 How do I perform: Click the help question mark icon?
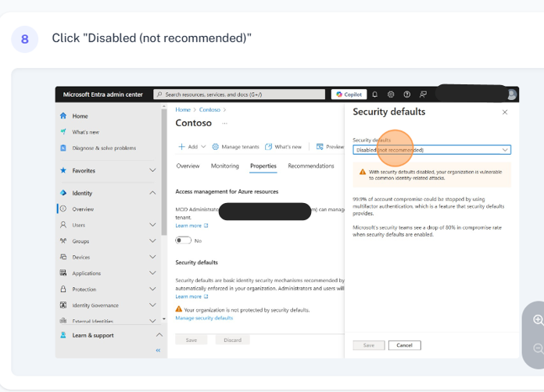pyautogui.click(x=407, y=94)
